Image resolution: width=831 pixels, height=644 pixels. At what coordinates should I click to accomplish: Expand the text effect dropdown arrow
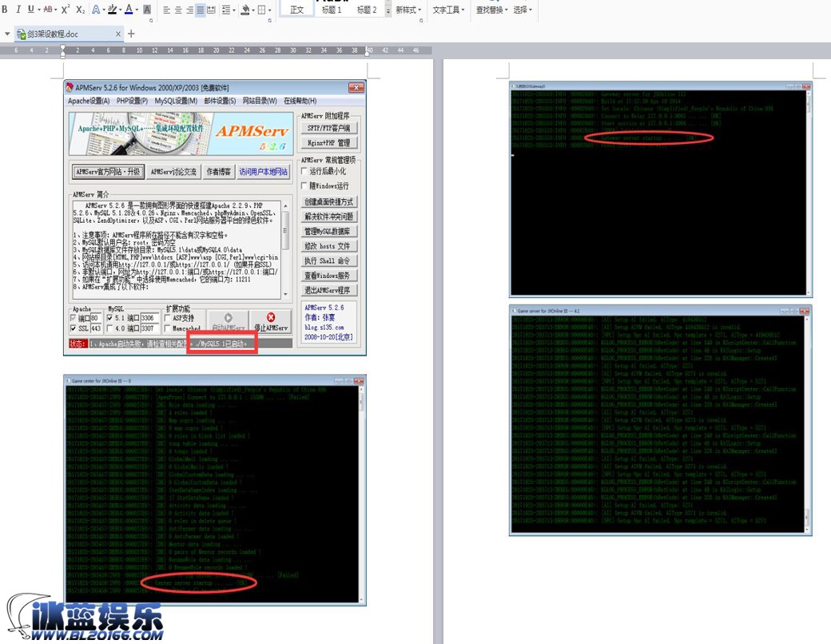(x=103, y=10)
